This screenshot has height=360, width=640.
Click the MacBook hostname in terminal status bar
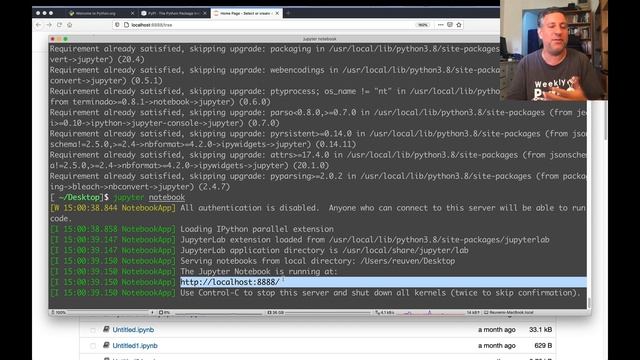click(509, 312)
